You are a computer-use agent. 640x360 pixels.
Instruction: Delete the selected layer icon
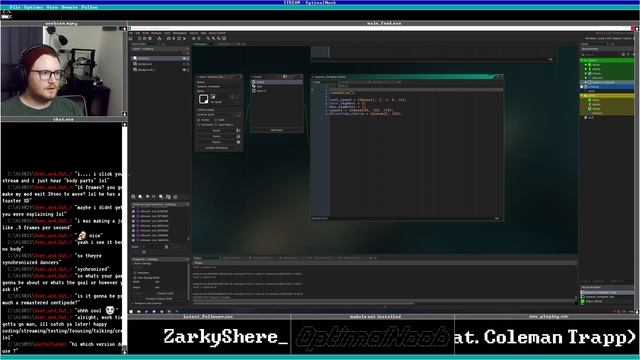click(176, 197)
